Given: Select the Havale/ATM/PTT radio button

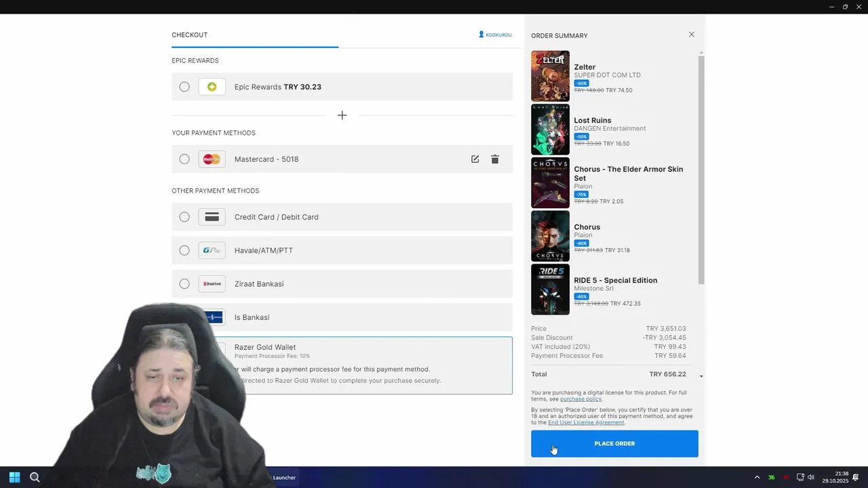Looking at the screenshot, I should [x=184, y=250].
